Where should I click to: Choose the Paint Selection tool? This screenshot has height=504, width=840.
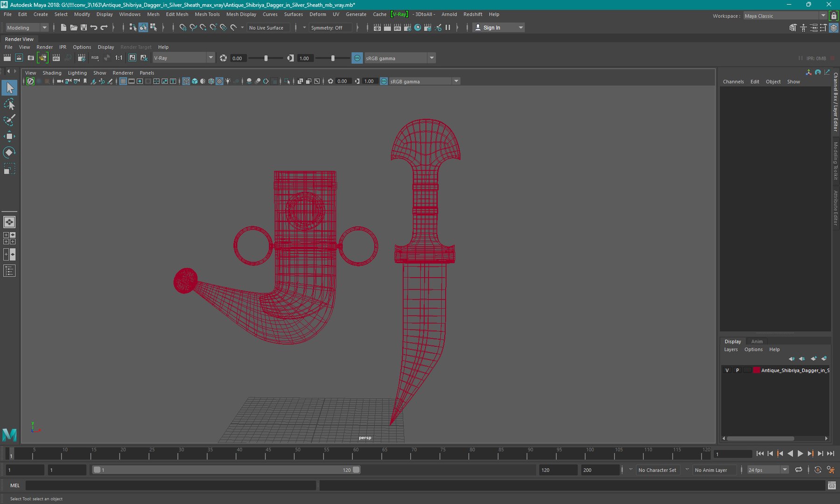(9, 120)
